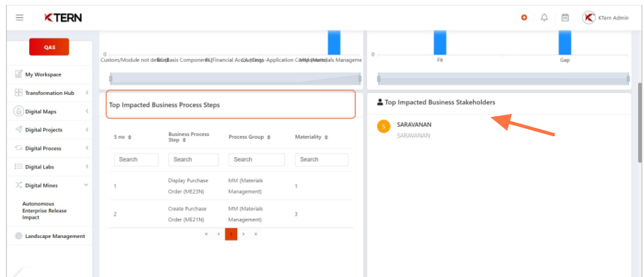Screen dimensions: 644x277
Task: Click Create Purchase Order (ME21N) cell
Action: pos(188,214)
